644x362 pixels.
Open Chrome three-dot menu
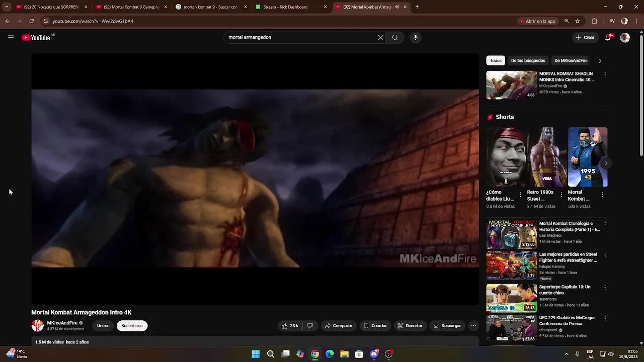(x=637, y=21)
